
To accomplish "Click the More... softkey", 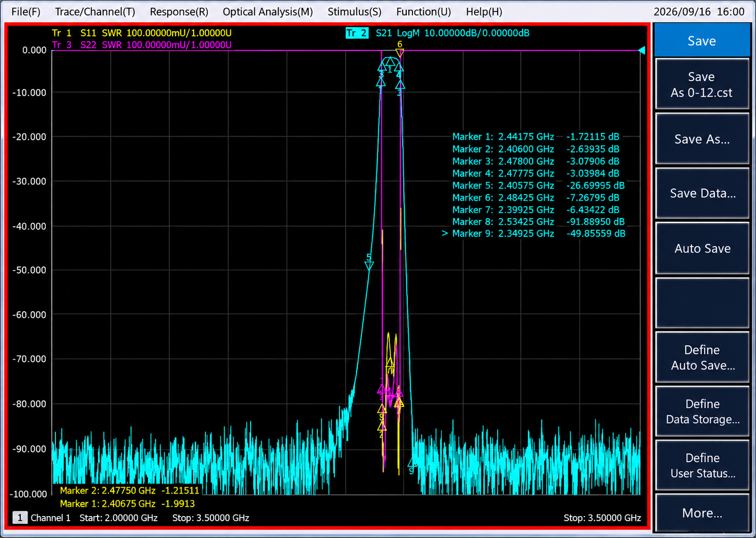I will tap(702, 513).
